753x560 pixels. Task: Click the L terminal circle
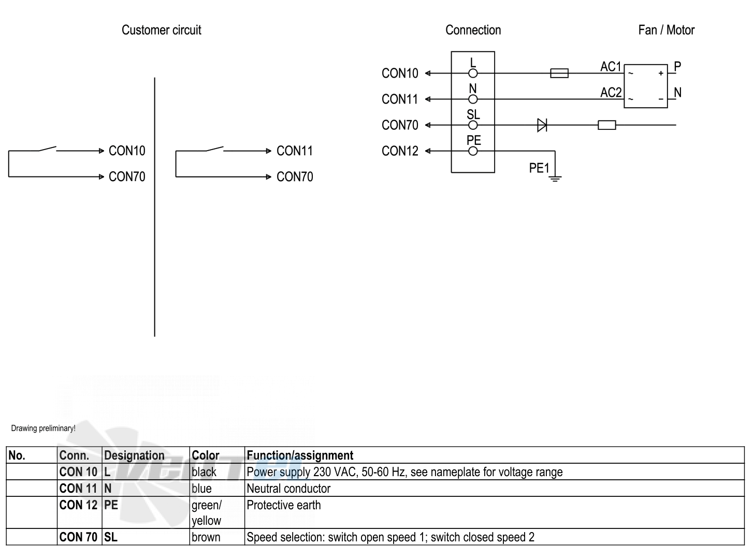(473, 73)
